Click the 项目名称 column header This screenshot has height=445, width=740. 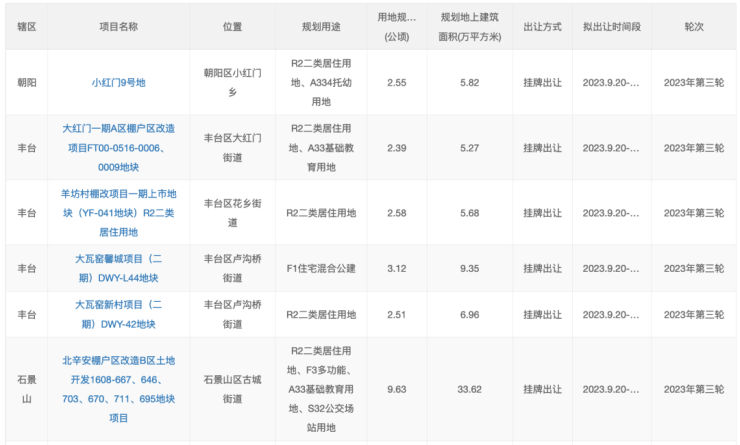pos(118,27)
